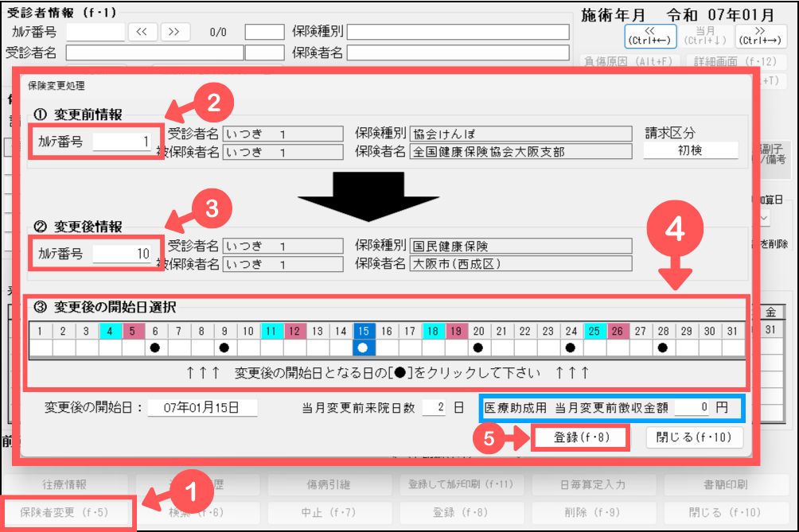Click the highlighted day 15 marker
The height and width of the screenshot is (532, 799).
coord(363,348)
